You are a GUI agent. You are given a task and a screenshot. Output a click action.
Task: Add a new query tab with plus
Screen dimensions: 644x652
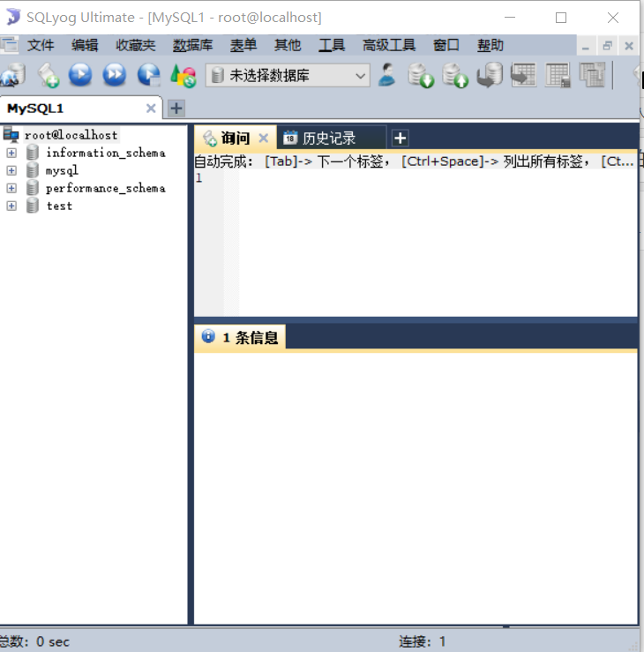tap(400, 138)
